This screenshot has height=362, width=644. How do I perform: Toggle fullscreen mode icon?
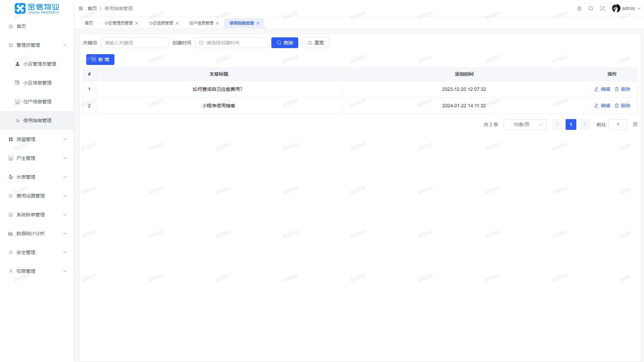[x=602, y=8]
